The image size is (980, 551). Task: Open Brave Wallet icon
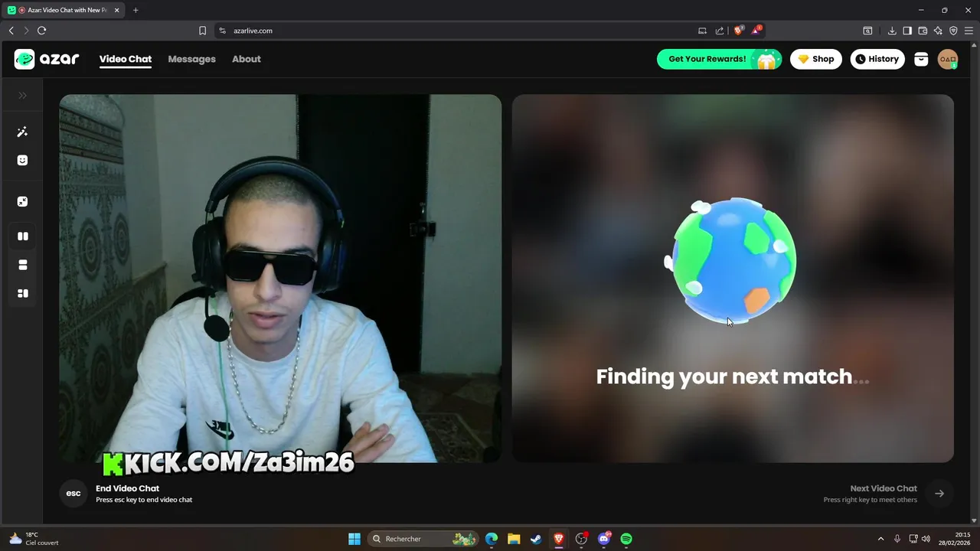click(923, 31)
